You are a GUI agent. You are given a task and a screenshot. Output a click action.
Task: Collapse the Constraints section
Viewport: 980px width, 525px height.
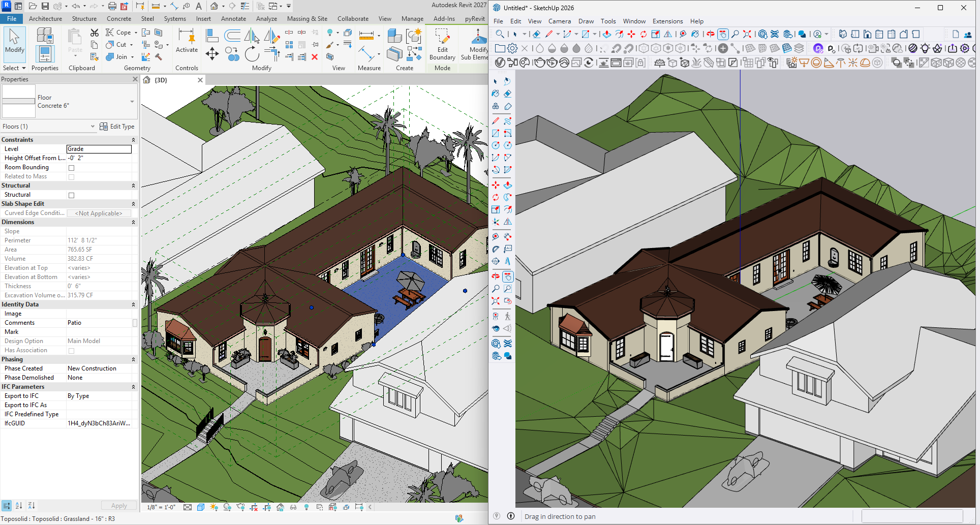point(133,140)
